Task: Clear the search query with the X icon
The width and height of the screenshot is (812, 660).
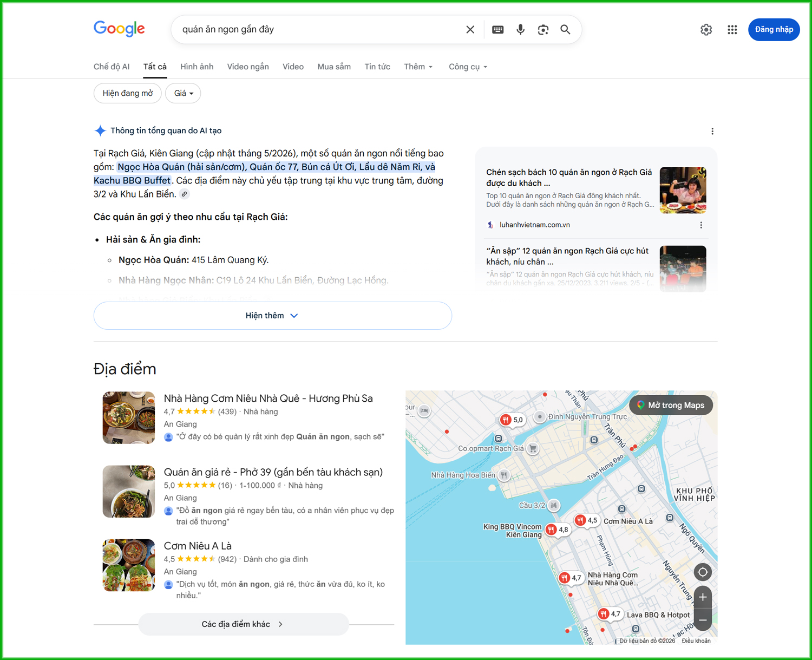Action: tap(470, 29)
